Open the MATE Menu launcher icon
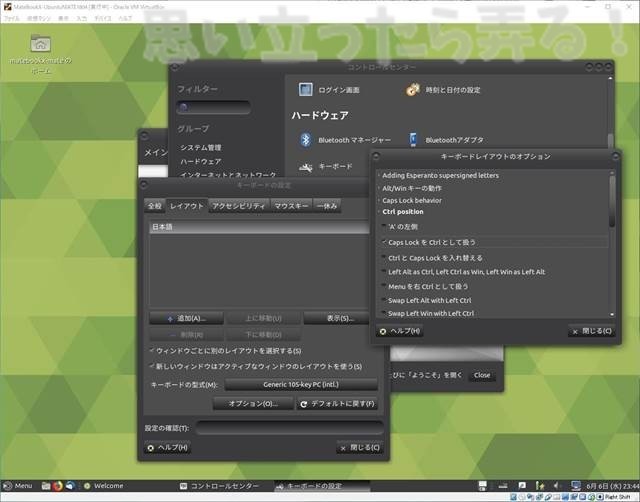Screen dimensions: 640x502 8,486
